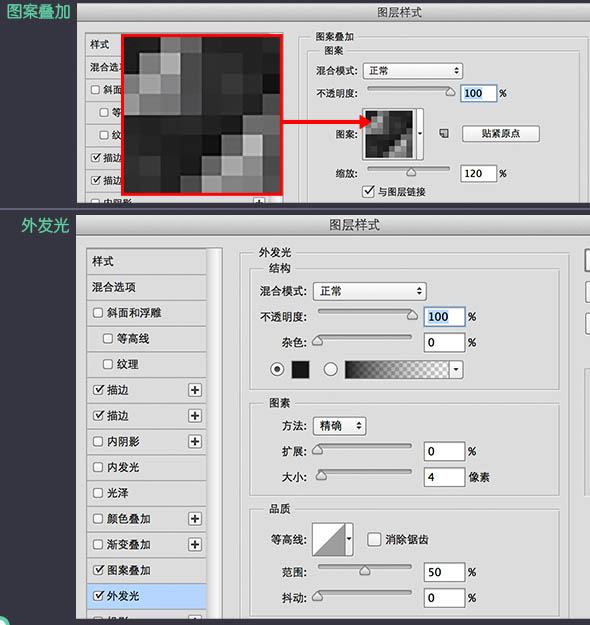Viewport: 590px width, 625px height.
Task: Toggle the 内阴影 checkbox
Action: pos(98,442)
